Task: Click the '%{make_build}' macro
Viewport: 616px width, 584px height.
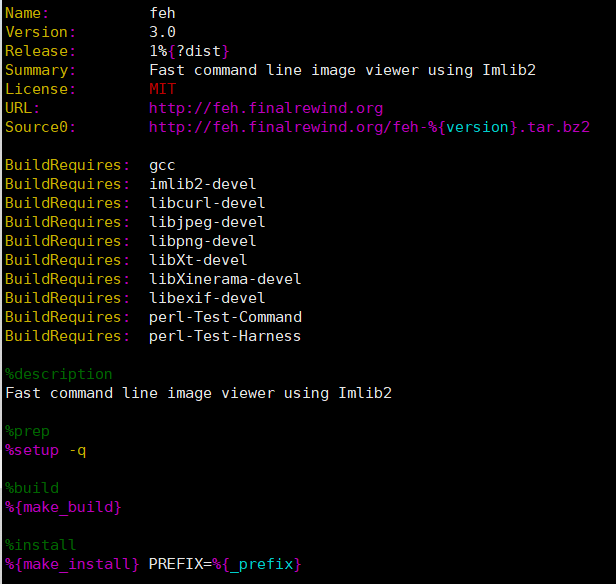Action: pyautogui.click(x=63, y=507)
